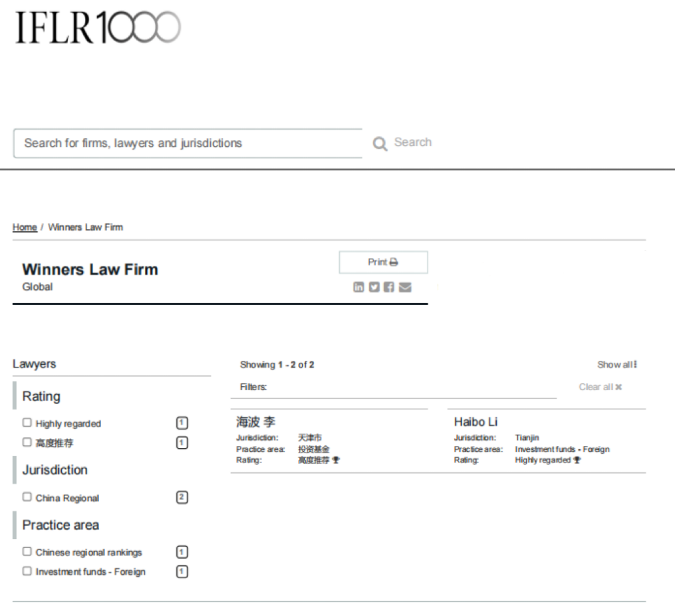Tick the 高度推荐 rating checkbox
The height and width of the screenshot is (616, 675).
coord(27,442)
